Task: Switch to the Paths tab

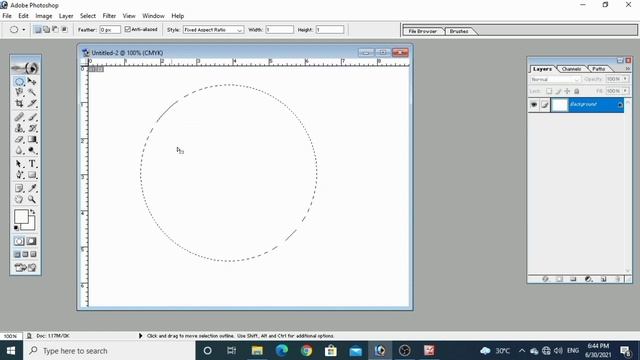Action: click(x=599, y=69)
